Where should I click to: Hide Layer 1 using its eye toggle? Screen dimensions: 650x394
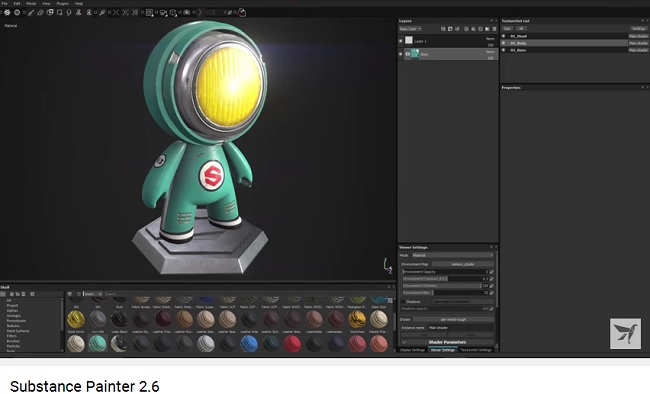(400, 41)
